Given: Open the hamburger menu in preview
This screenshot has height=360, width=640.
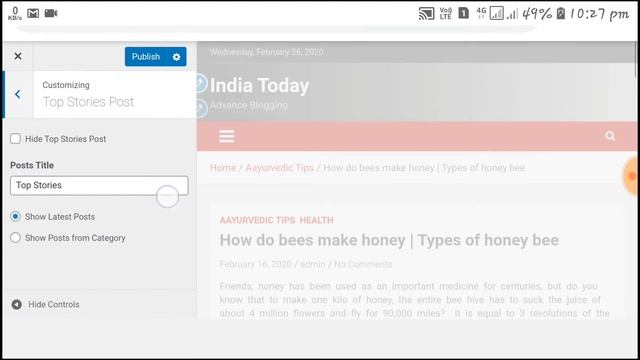Looking at the screenshot, I should 227,136.
